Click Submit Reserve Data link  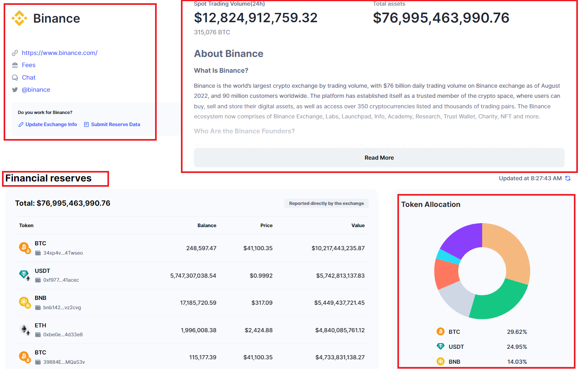pyautogui.click(x=115, y=124)
